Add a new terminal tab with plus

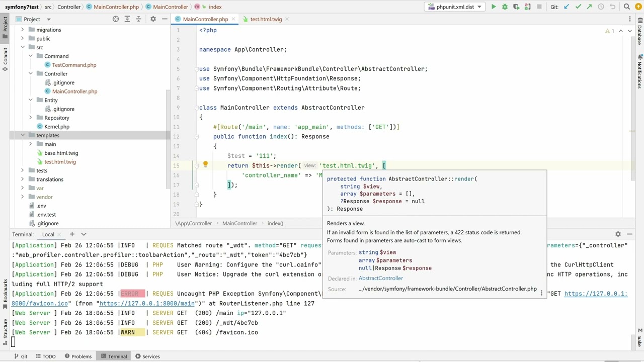pyautogui.click(x=72, y=234)
